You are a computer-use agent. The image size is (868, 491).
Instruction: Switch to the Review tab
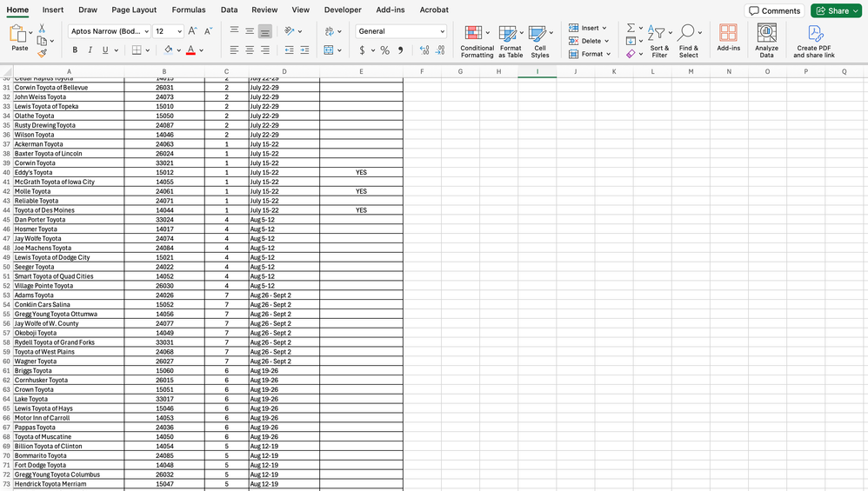click(x=264, y=10)
